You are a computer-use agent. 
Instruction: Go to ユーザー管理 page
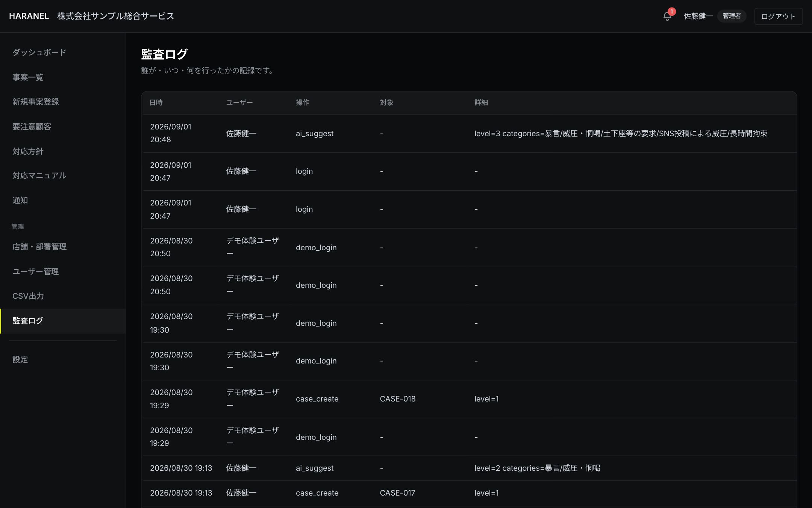pos(36,271)
